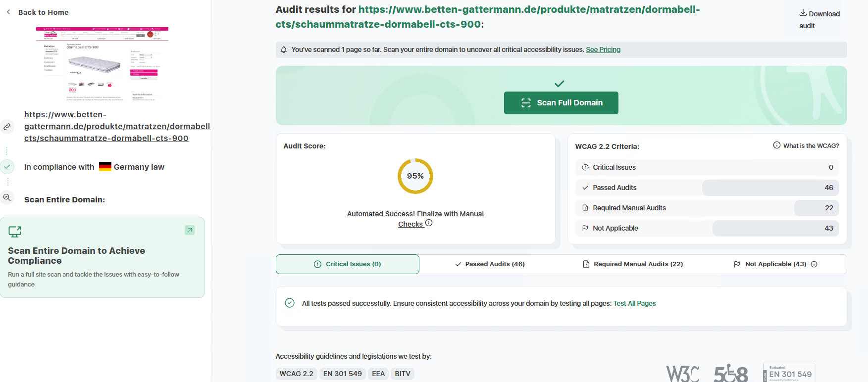Click the Section 508 logo

pyautogui.click(x=731, y=374)
